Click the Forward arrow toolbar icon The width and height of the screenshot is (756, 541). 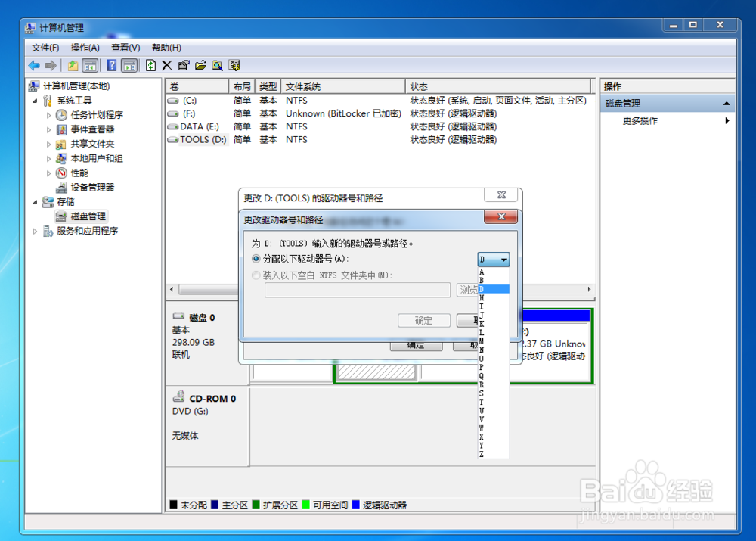pyautogui.click(x=50, y=66)
